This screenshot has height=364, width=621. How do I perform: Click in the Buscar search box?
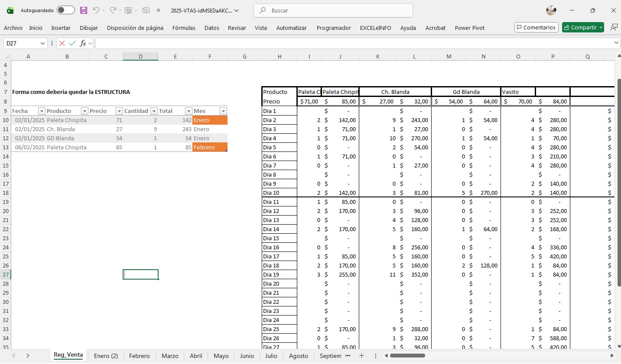(333, 10)
